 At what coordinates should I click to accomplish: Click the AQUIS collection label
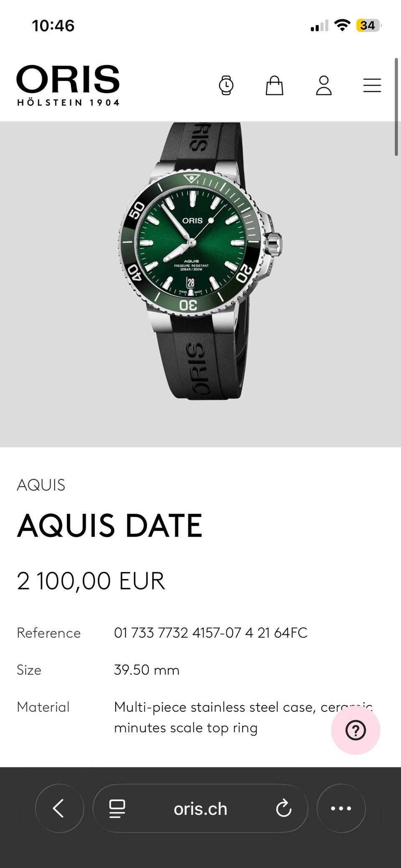coord(41,485)
